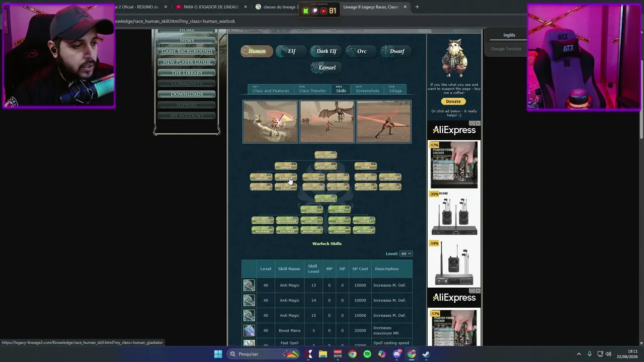Switch to the Class Transfer tab
This screenshot has width=644, height=362.
[x=312, y=89]
